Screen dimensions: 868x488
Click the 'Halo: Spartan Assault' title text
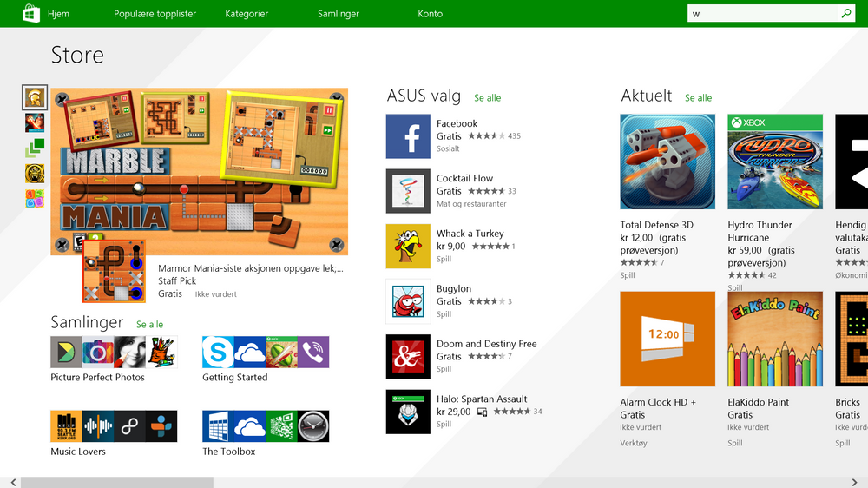(x=482, y=399)
